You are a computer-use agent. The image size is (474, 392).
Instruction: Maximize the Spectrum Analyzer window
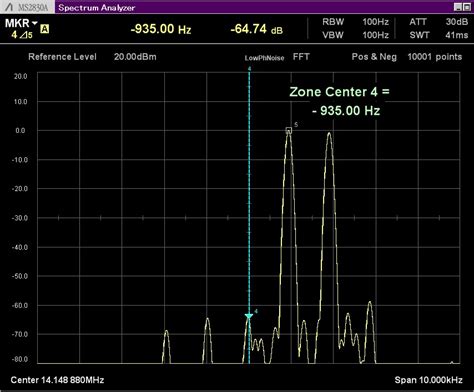(x=467, y=7)
